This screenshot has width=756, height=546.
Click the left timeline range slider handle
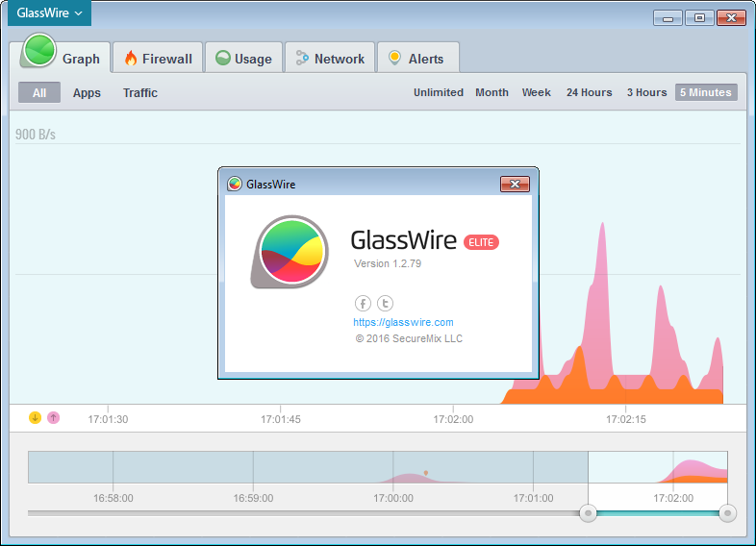tap(588, 513)
